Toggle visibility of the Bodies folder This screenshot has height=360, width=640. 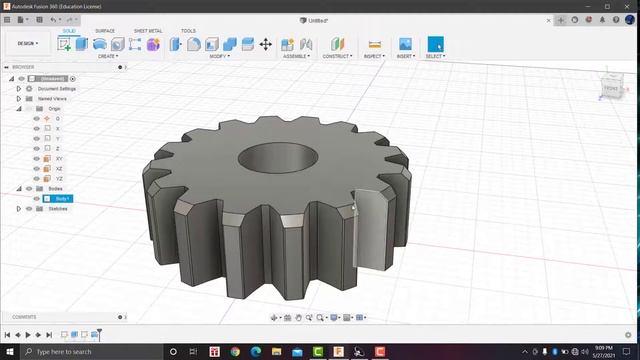click(29, 189)
